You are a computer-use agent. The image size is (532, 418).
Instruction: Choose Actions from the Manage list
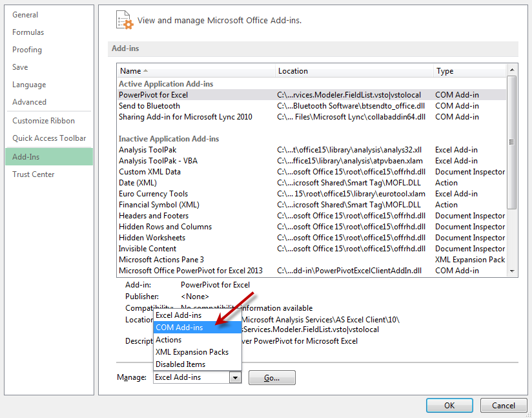tap(197, 340)
